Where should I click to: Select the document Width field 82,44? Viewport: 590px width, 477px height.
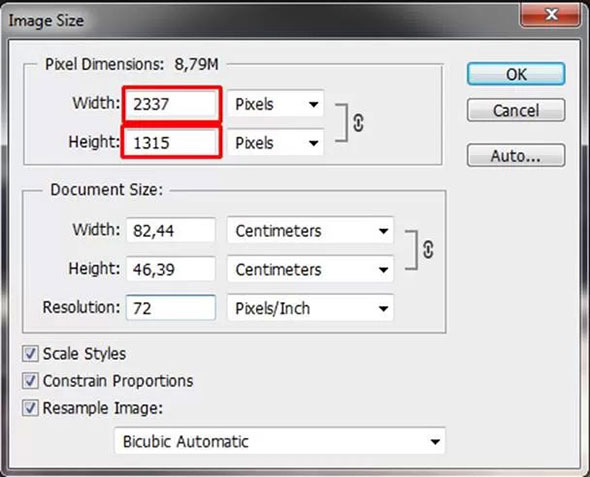pyautogui.click(x=171, y=231)
